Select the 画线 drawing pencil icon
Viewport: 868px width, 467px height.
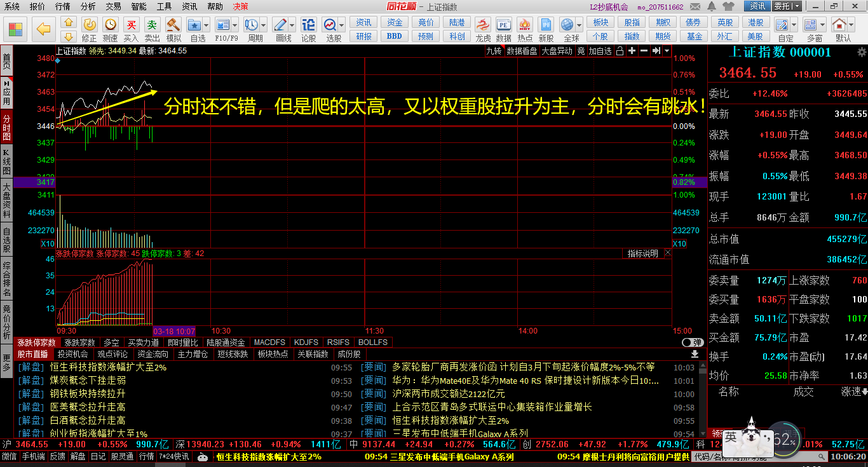click(280, 25)
